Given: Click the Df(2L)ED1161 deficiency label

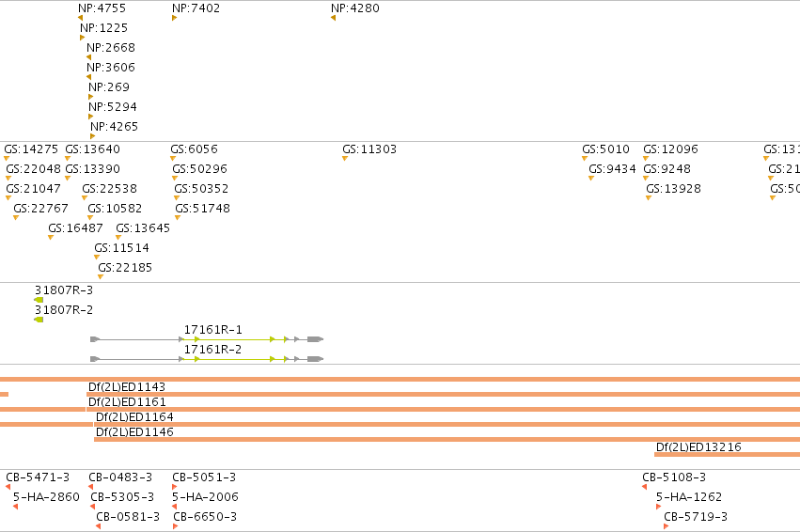Looking at the screenshot, I should 127,402.
